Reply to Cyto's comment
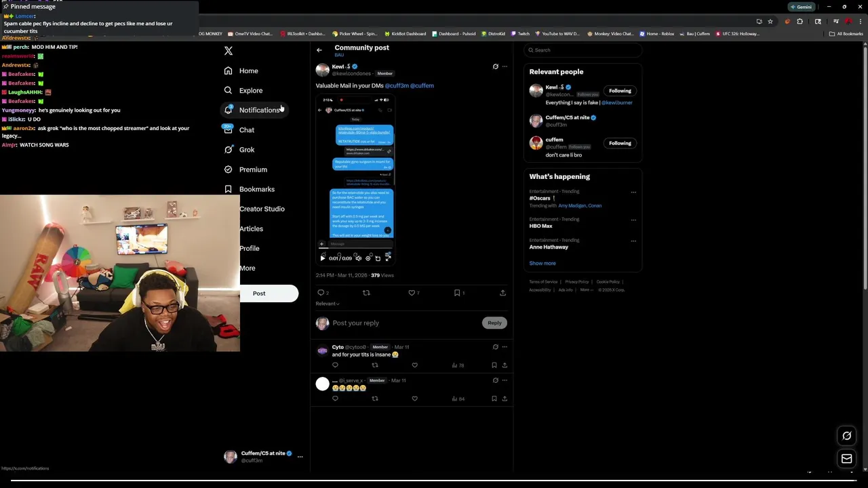The image size is (868, 488). point(335,365)
